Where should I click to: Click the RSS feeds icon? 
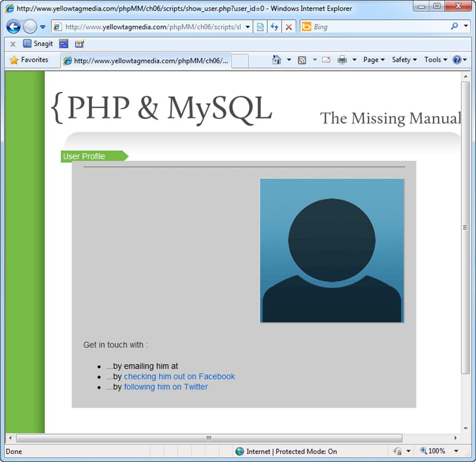[302, 60]
